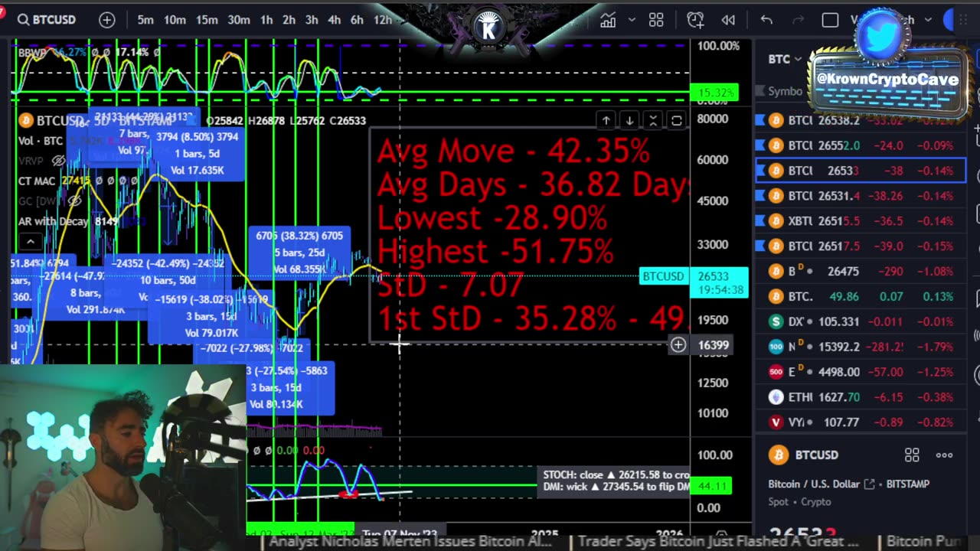Click the flag on the XBTU row

point(759,221)
